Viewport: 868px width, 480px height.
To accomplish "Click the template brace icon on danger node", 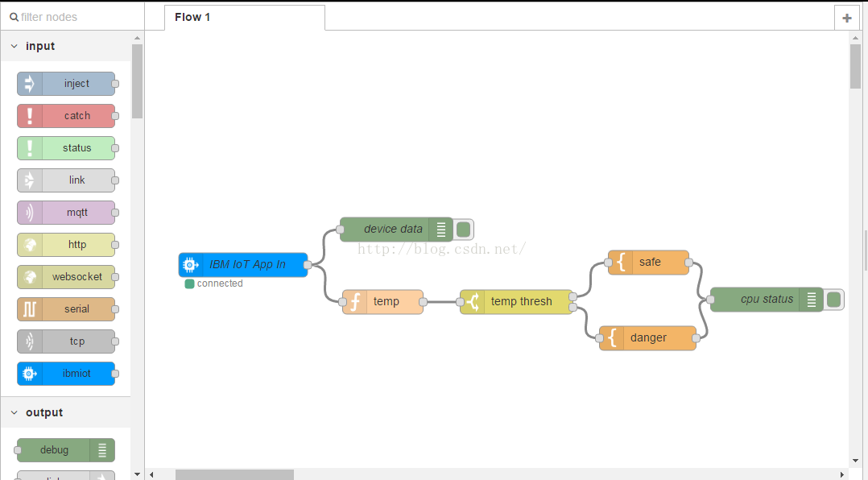I will click(612, 338).
